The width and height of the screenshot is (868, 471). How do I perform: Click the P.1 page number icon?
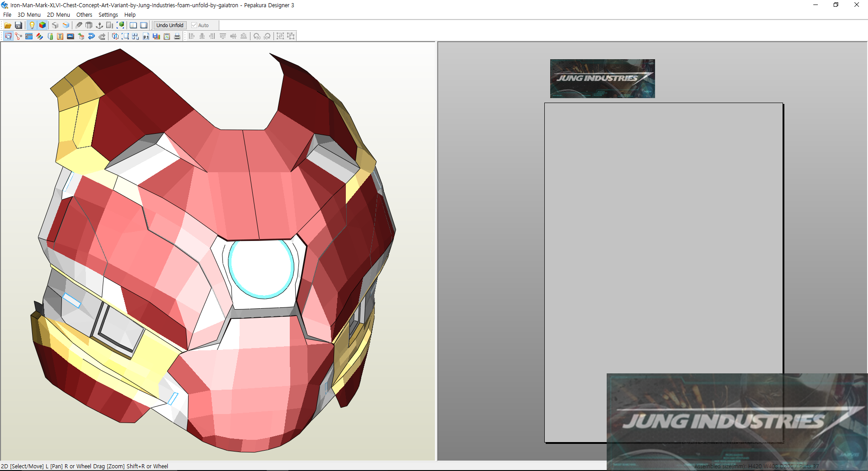pyautogui.click(x=146, y=36)
